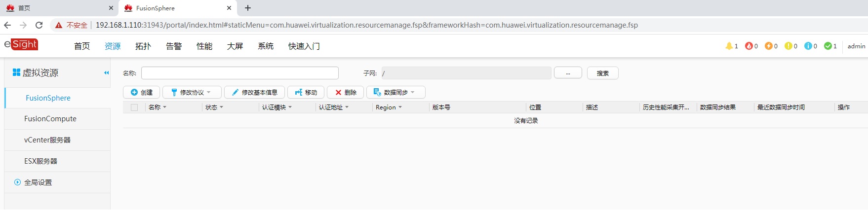868x211 pixels.
Task: Click the 数据同步结果 column header
Action: 718,107
